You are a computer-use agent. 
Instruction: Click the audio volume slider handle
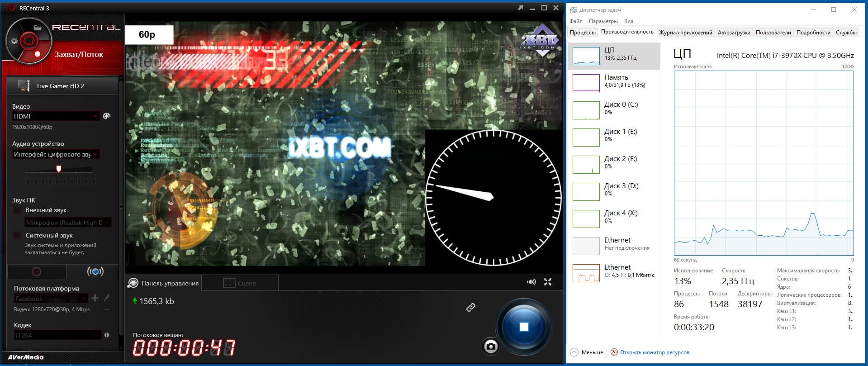coord(58,169)
